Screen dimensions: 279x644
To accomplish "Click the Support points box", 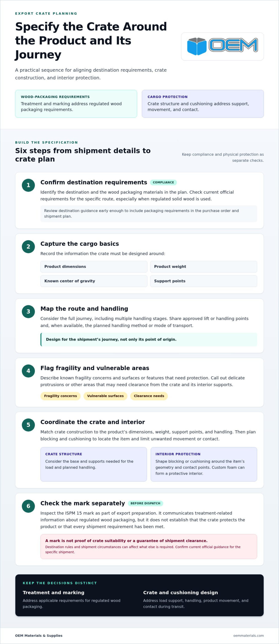I will click(204, 281).
